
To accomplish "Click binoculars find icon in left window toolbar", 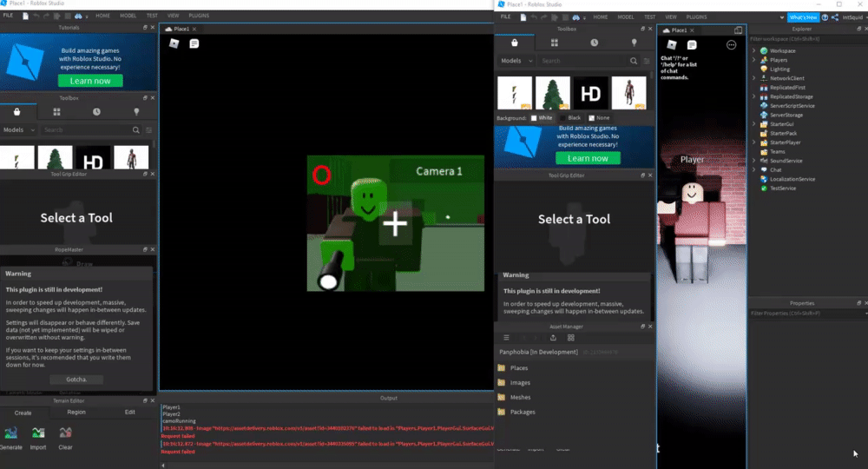I will pos(78,16).
